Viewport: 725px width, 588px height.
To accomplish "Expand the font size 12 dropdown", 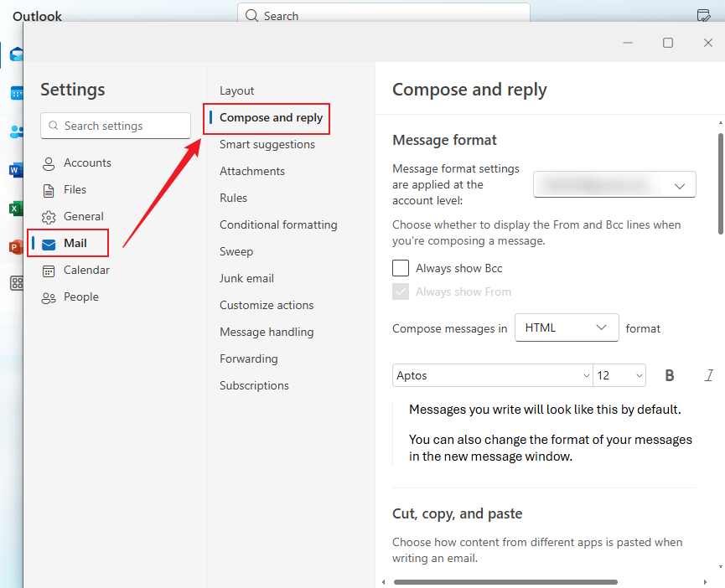I will (619, 375).
